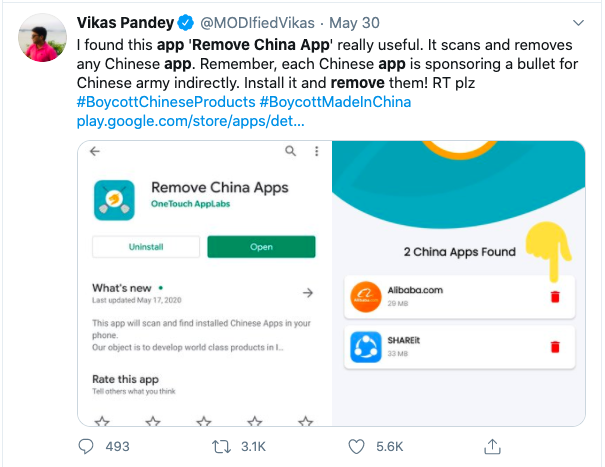Expand What's new with the arrow

pos(308,293)
